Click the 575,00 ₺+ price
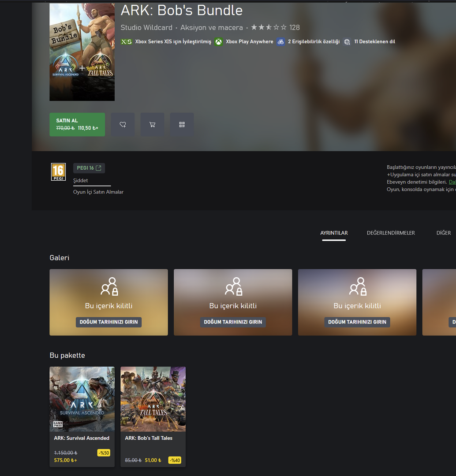Image resolution: width=456 pixels, height=476 pixels. (x=66, y=460)
